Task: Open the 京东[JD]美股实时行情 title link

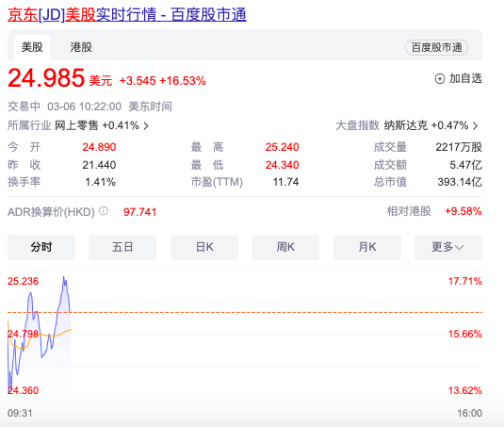Action: point(127,15)
